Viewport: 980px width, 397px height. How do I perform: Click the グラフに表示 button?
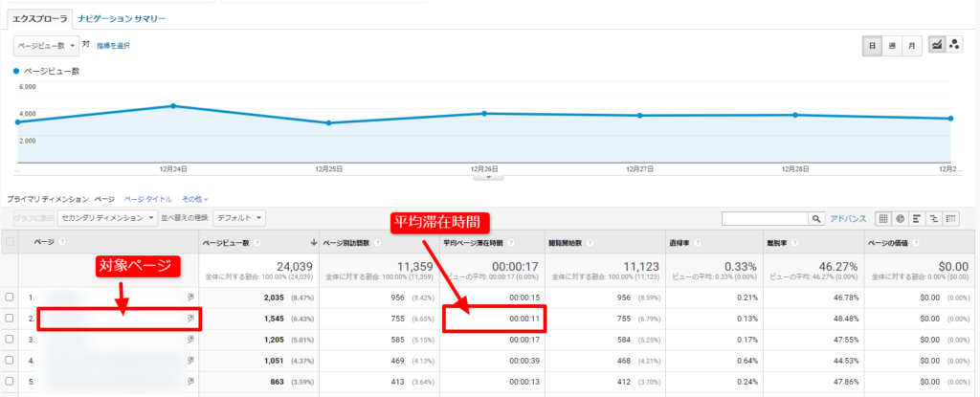pos(33,217)
